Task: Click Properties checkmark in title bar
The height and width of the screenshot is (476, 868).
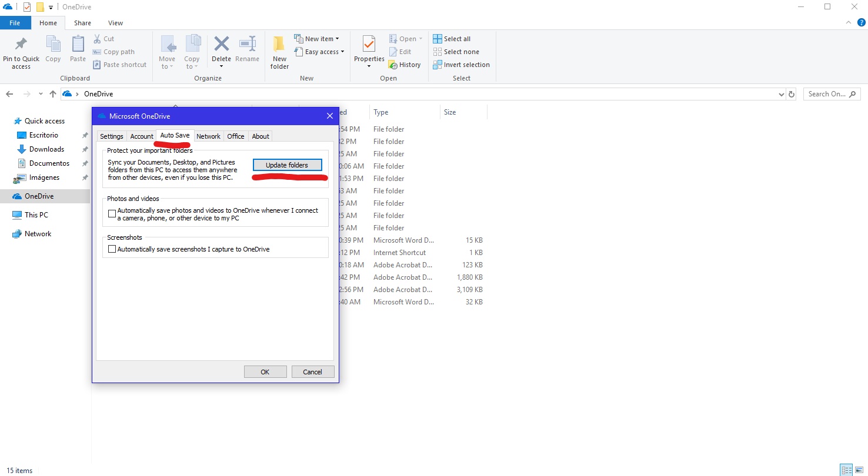Action: [x=27, y=7]
